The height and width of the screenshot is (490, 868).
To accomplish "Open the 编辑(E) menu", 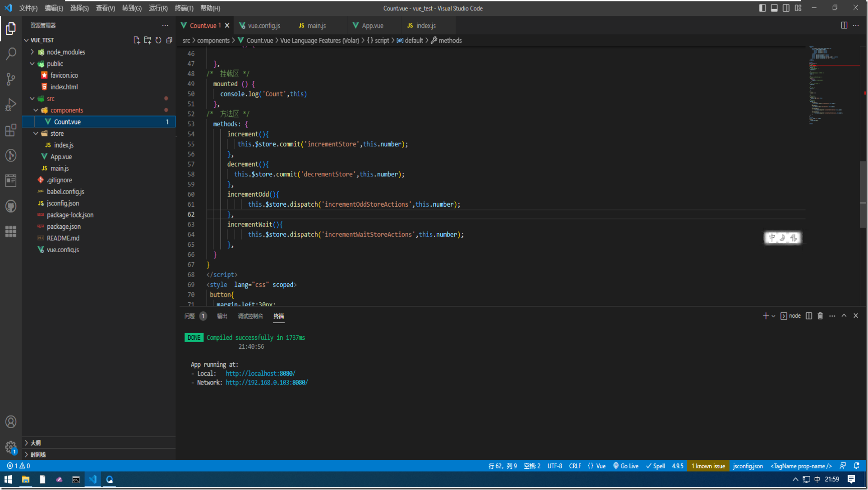I will tap(54, 8).
